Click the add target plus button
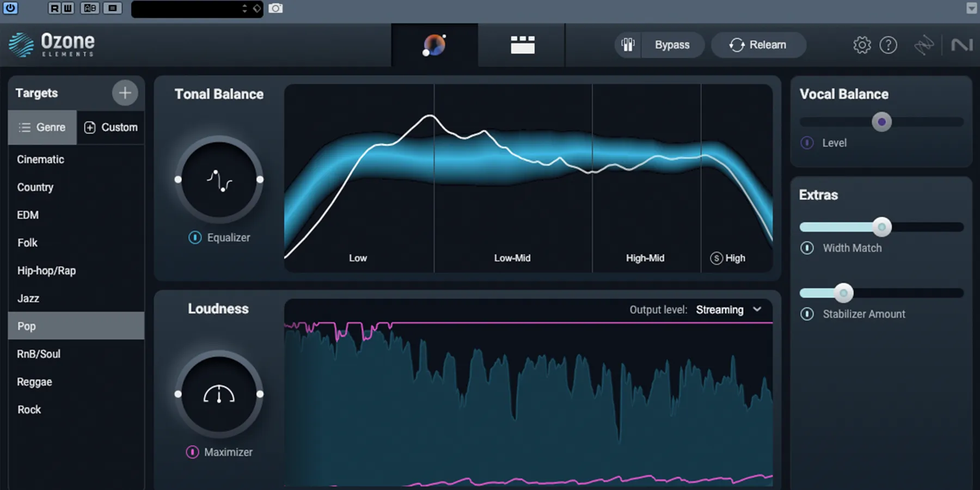 pos(125,93)
